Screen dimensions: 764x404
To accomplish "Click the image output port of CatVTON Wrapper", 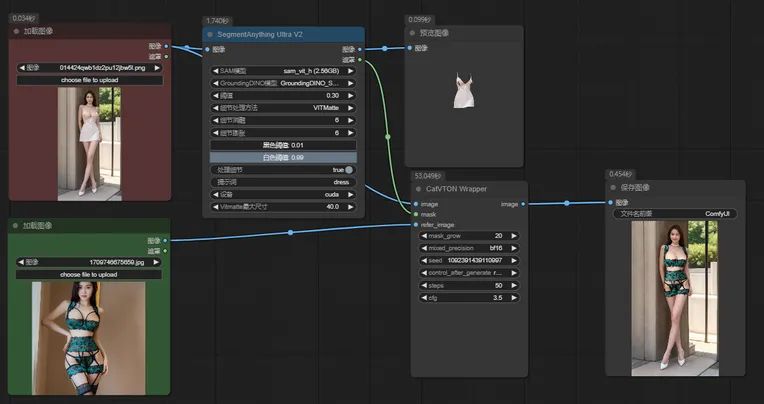I will 521,204.
